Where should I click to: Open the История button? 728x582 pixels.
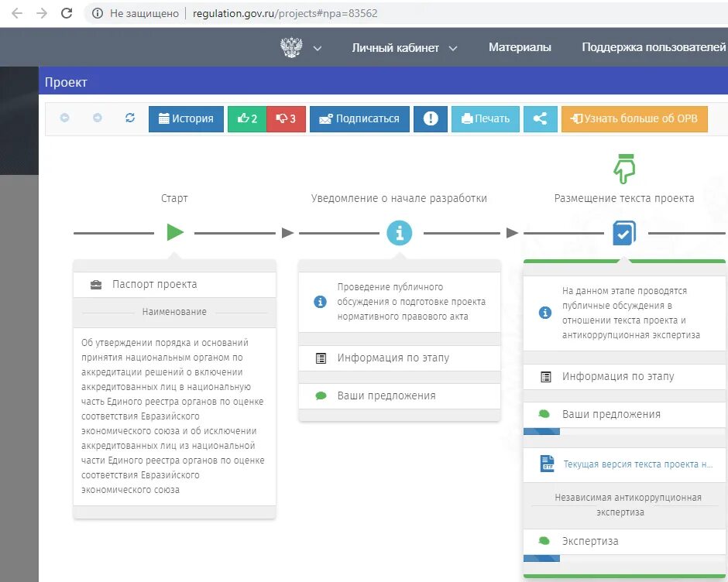tap(186, 119)
